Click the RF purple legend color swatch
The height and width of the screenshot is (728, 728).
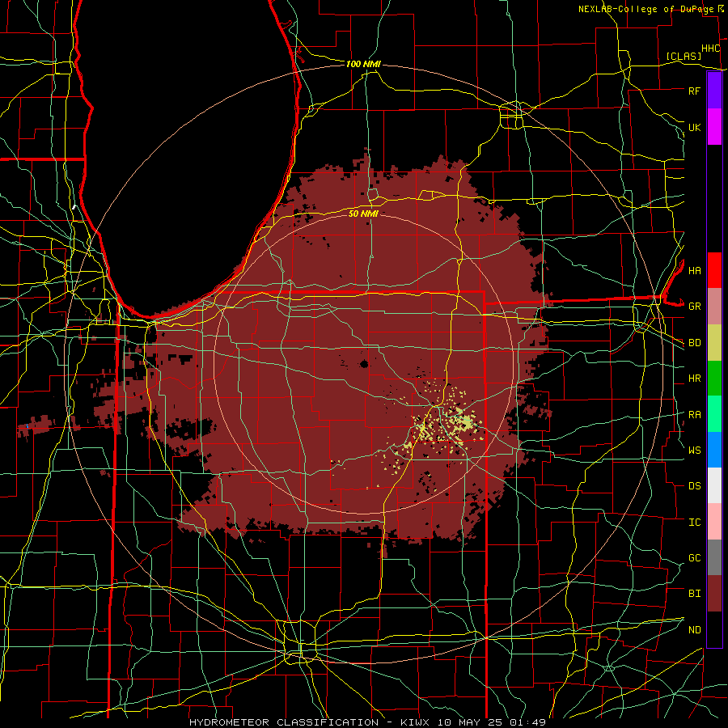[714, 91]
